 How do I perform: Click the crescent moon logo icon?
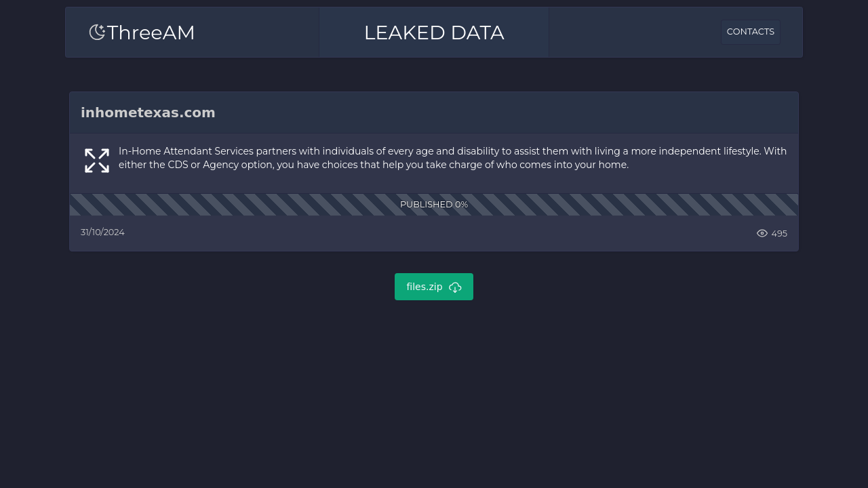coord(98,32)
